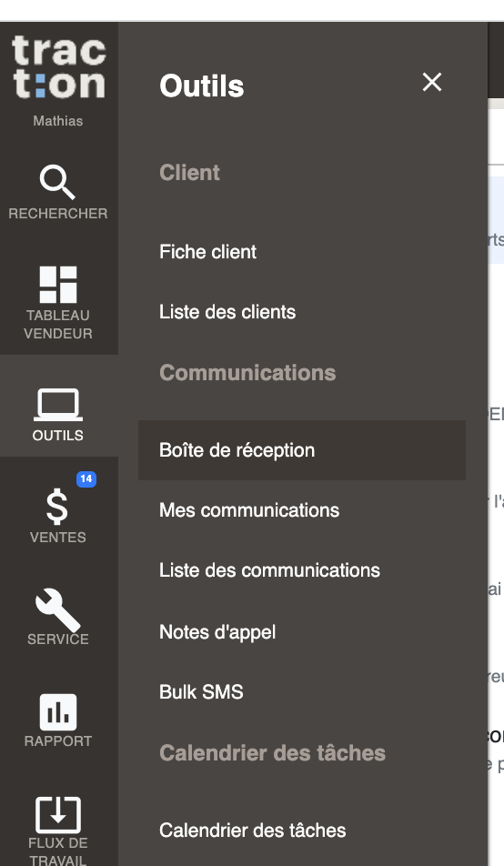Close the Outils panel
Image resolution: width=504 pixels, height=866 pixels.
(431, 82)
